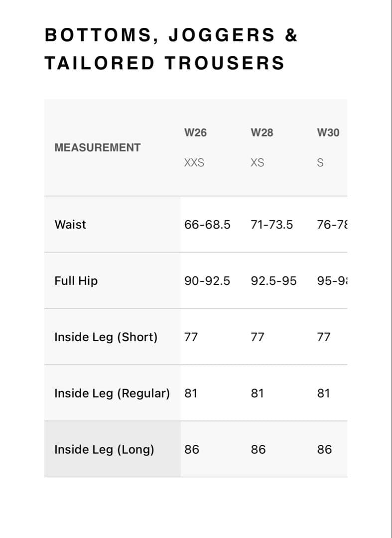
Task: Click the Waist row label
Action: (x=70, y=224)
